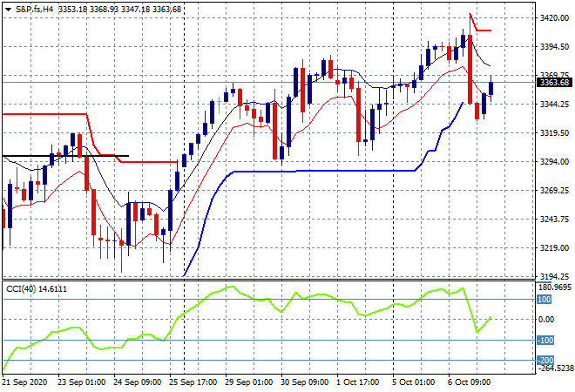The height and width of the screenshot is (392, 575).
Task: Click the CCI 0.00 scale label
Action: [x=546, y=320]
